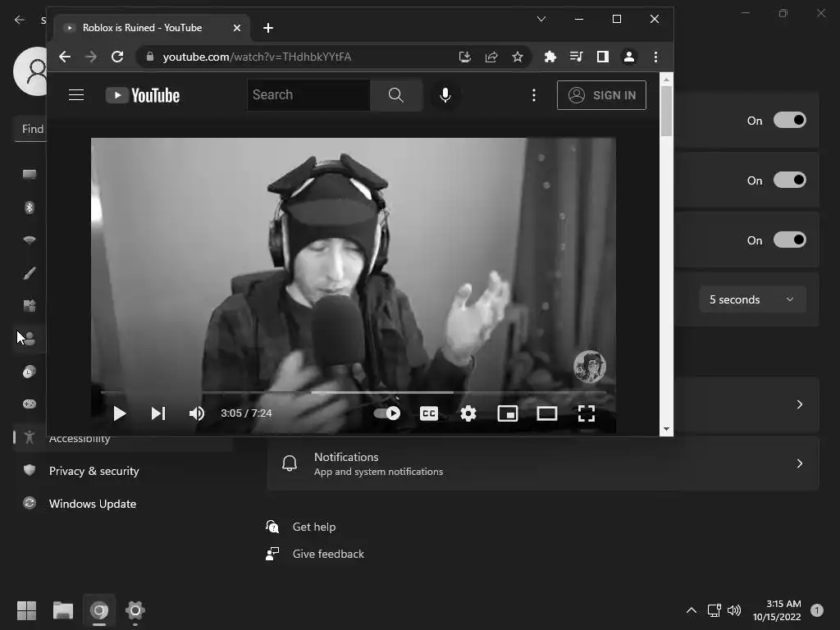This screenshot has width=840, height=630.
Task: Open media controls in Chrome toolbar
Action: [577, 57]
